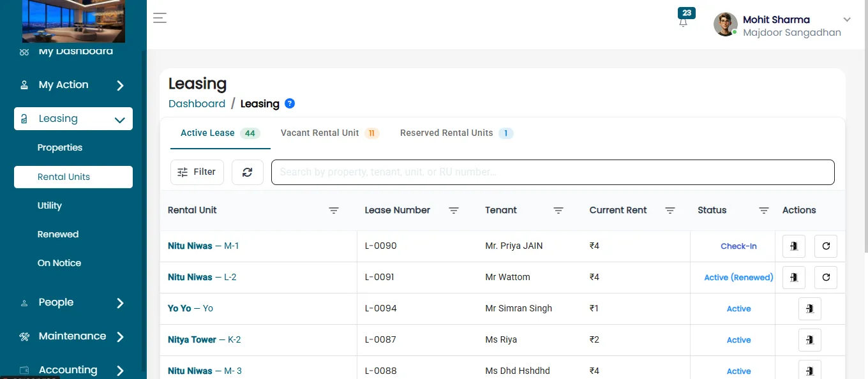Screen dimensions: 868x379
Task: Click the Mohit Sharma profile avatar
Action: 726,24
